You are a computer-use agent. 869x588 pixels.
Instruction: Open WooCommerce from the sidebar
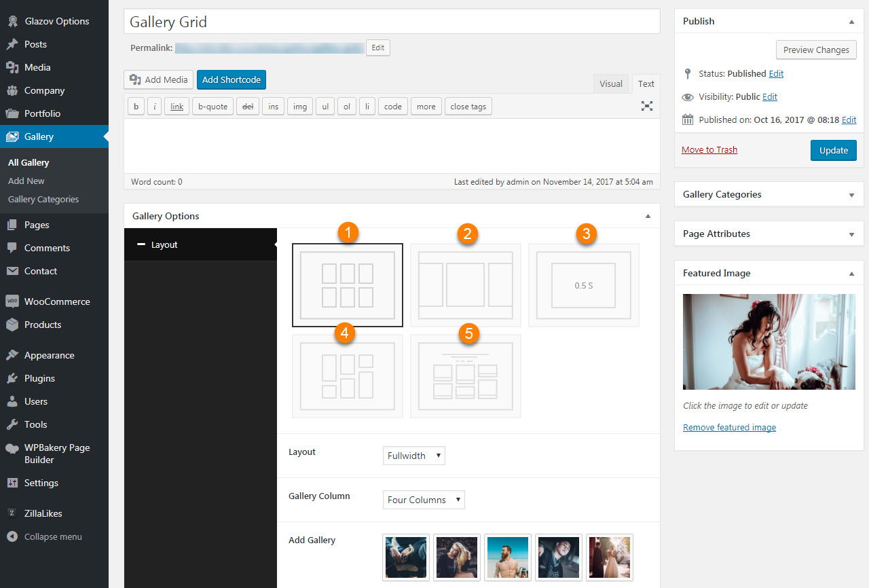point(56,301)
